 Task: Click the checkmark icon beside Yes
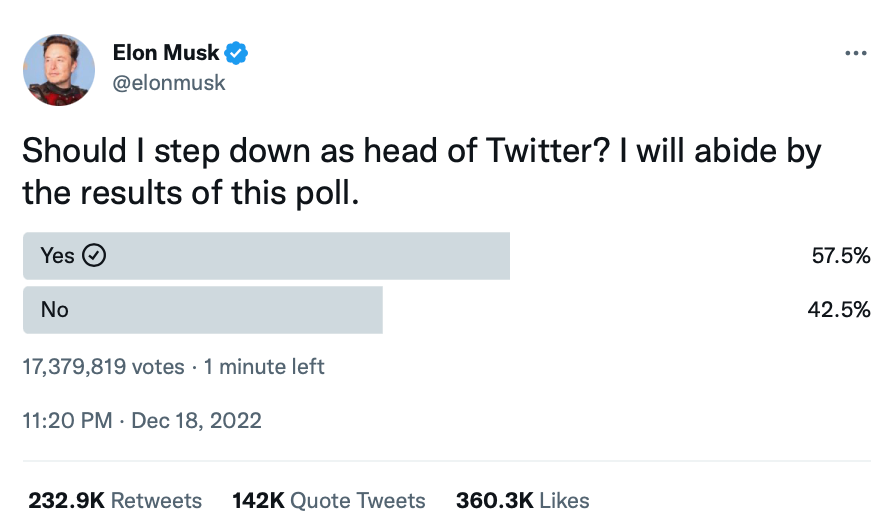[93, 256]
